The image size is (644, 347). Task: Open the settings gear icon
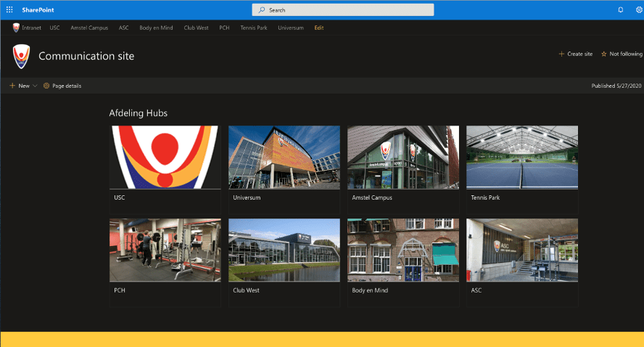[x=640, y=10]
